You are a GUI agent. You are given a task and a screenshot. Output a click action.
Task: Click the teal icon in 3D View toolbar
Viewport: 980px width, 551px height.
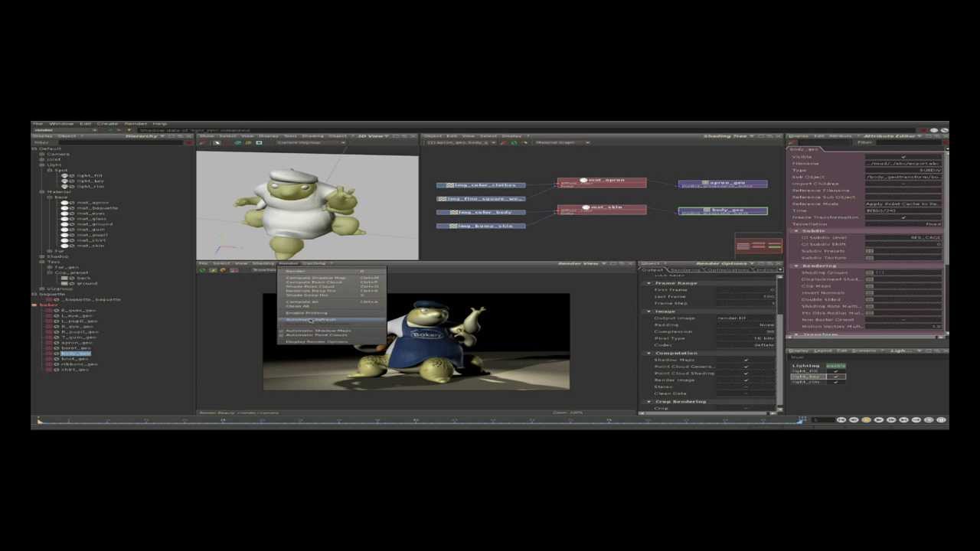tap(237, 143)
